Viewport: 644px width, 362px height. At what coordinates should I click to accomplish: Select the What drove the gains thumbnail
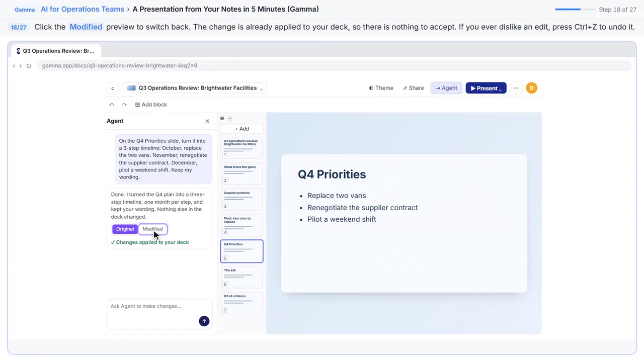coord(242,173)
